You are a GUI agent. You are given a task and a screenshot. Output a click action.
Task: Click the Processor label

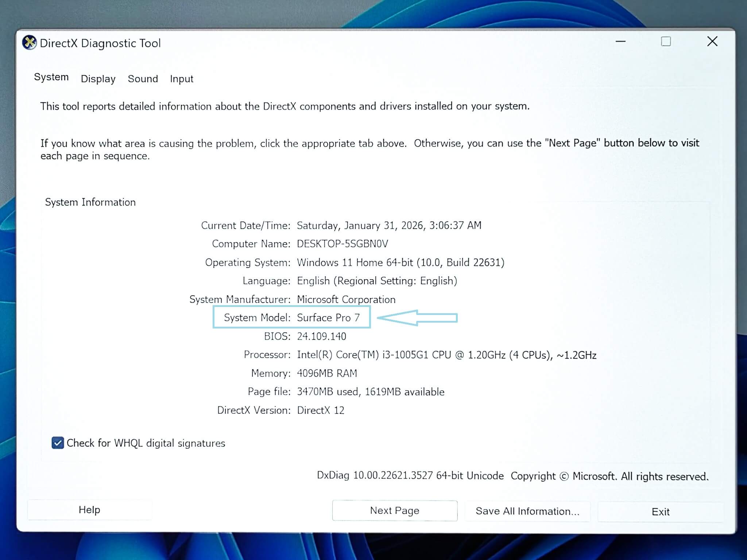(267, 355)
